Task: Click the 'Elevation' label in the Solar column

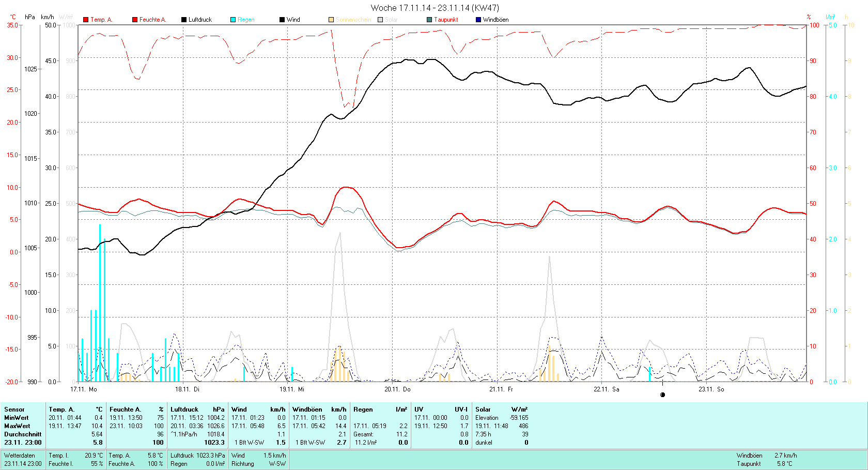Action: pyautogui.click(x=487, y=418)
